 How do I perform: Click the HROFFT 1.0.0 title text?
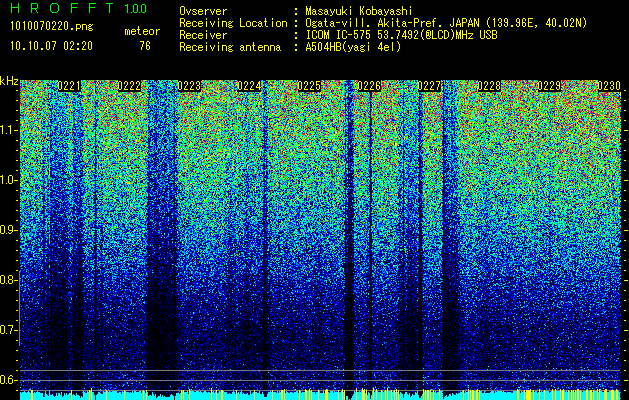(x=79, y=8)
